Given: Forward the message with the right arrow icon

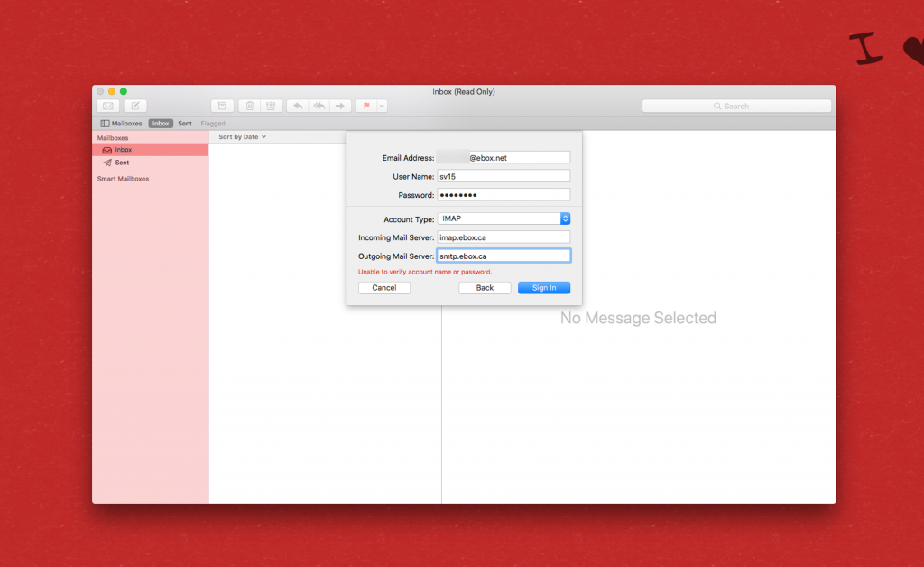Looking at the screenshot, I should 340,107.
